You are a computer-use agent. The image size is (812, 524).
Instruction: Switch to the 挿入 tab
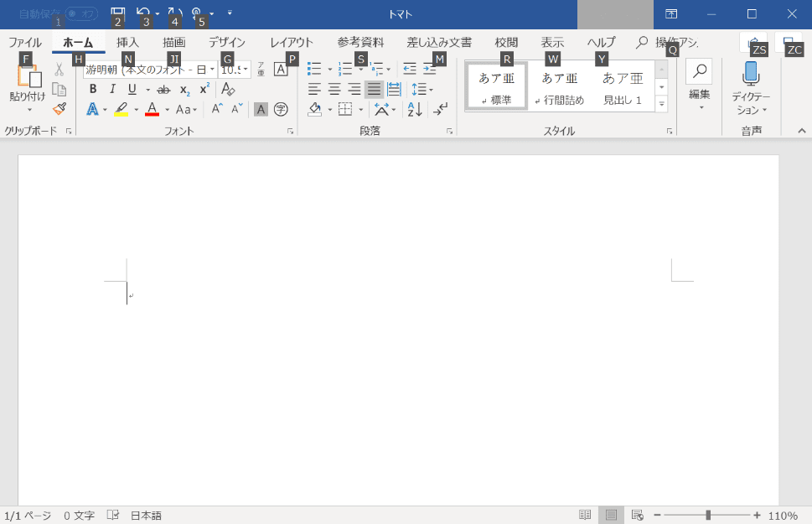click(128, 42)
